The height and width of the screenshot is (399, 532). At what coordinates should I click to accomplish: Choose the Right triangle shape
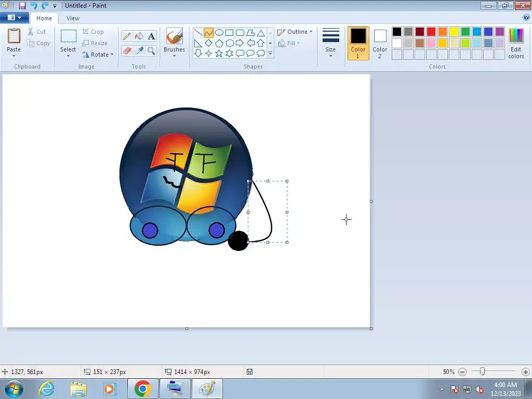[198, 43]
